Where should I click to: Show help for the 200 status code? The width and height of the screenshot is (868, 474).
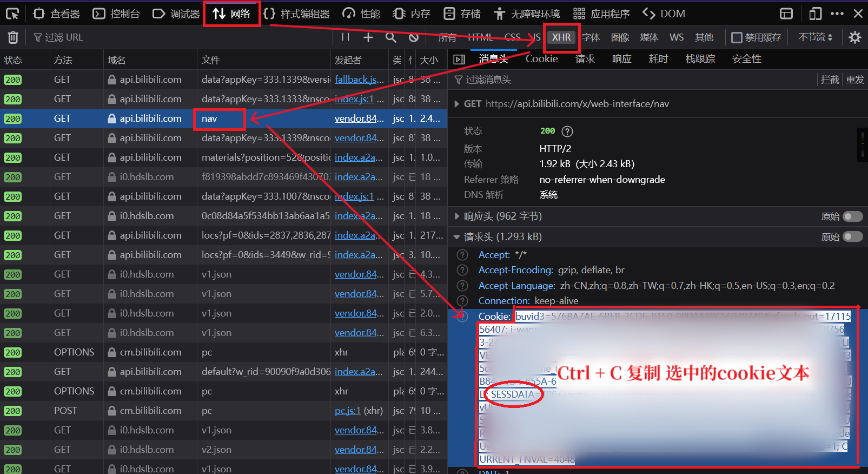tap(567, 131)
